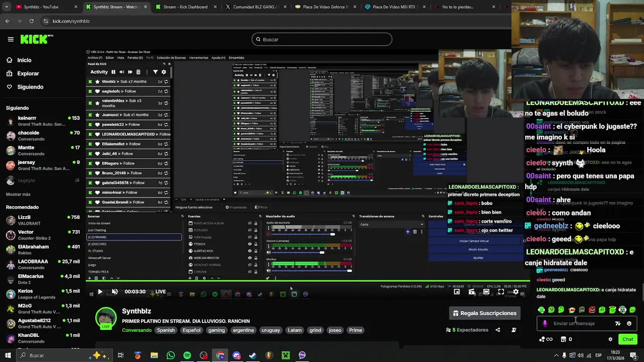Viewport: 644px width, 362px height.
Task: Select the Just Chatting scene in OBS
Action: (x=133, y=230)
